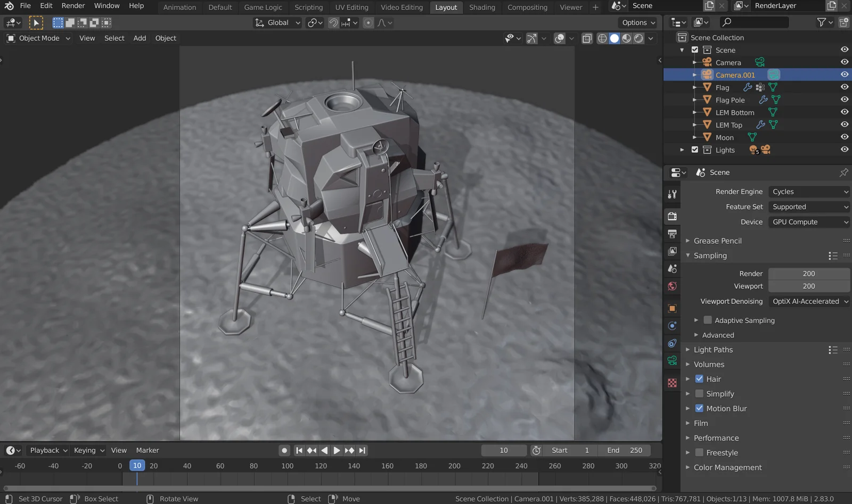The height and width of the screenshot is (504, 852).
Task: Expand the Lights collection
Action: tap(682, 150)
